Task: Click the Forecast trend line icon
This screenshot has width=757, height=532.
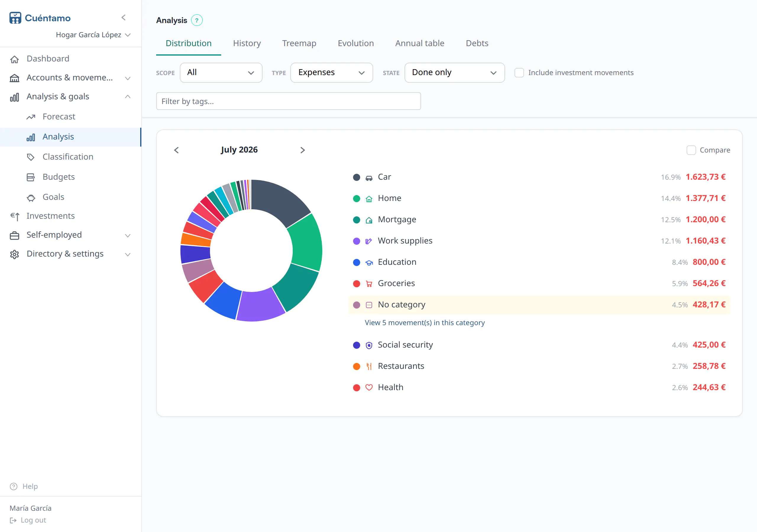Action: click(x=31, y=117)
